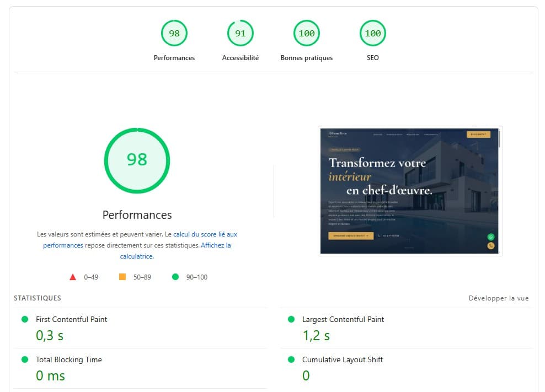Open the 'calcul du score lié aux' link

pos(205,234)
